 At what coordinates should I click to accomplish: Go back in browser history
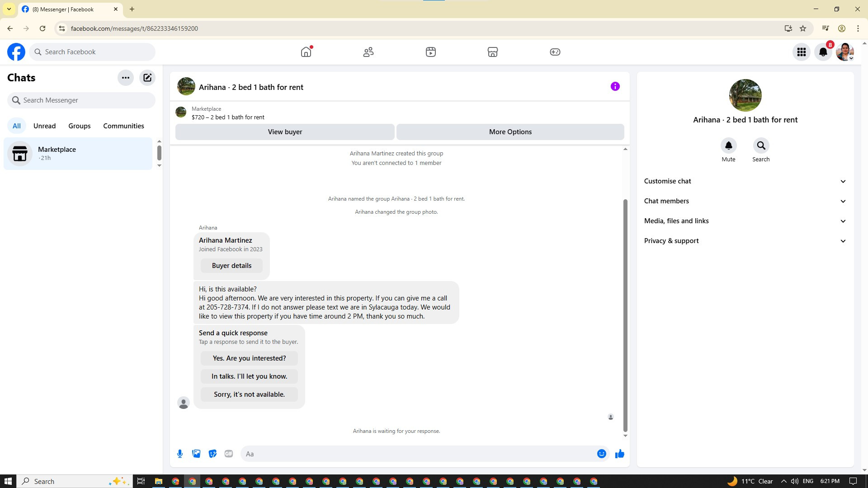10,28
